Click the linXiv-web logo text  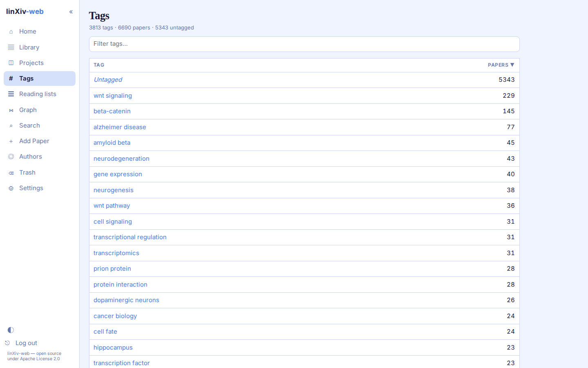(x=25, y=11)
